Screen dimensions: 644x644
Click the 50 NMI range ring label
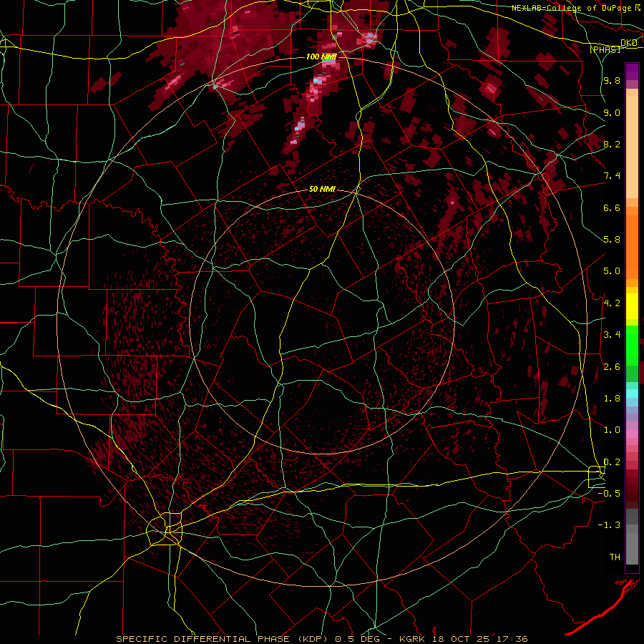[322, 190]
